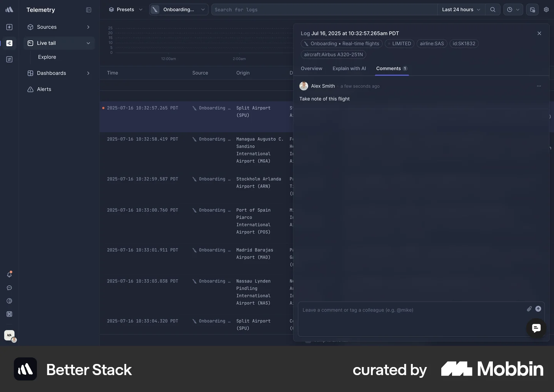Viewport: 554px width, 392px height.
Task: Click the LIMITED tag
Action: 399,44
